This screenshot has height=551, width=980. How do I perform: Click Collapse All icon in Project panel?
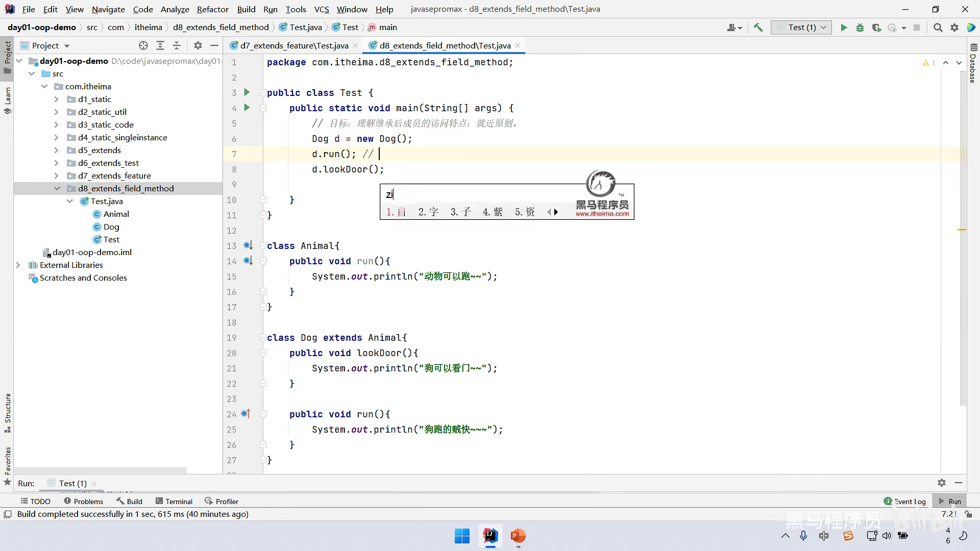[177, 45]
